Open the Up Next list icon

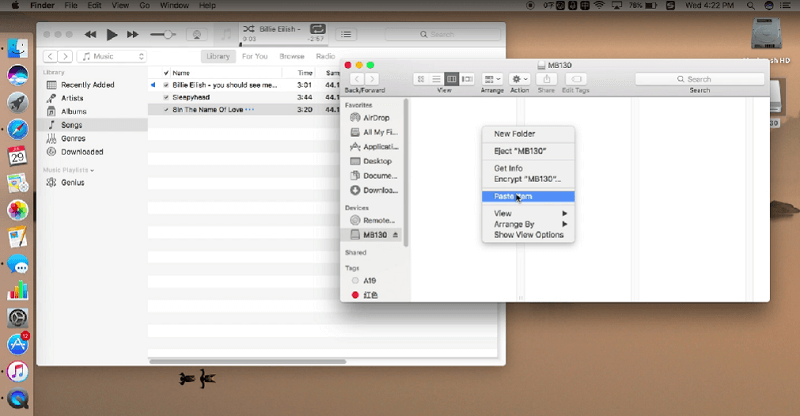tap(347, 35)
